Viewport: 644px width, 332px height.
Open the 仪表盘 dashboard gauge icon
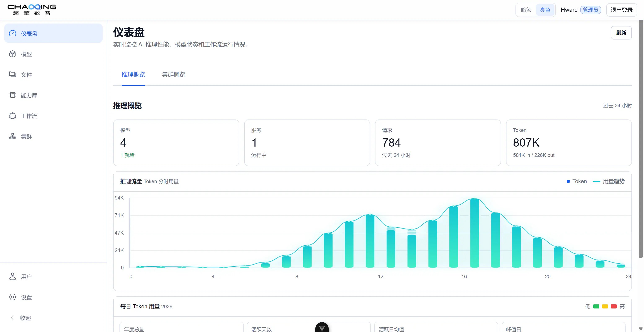coord(13,33)
